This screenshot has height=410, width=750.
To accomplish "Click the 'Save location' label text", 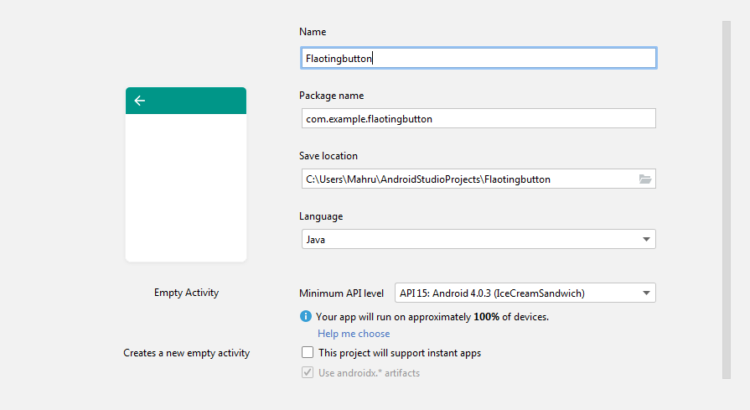I will click(328, 156).
